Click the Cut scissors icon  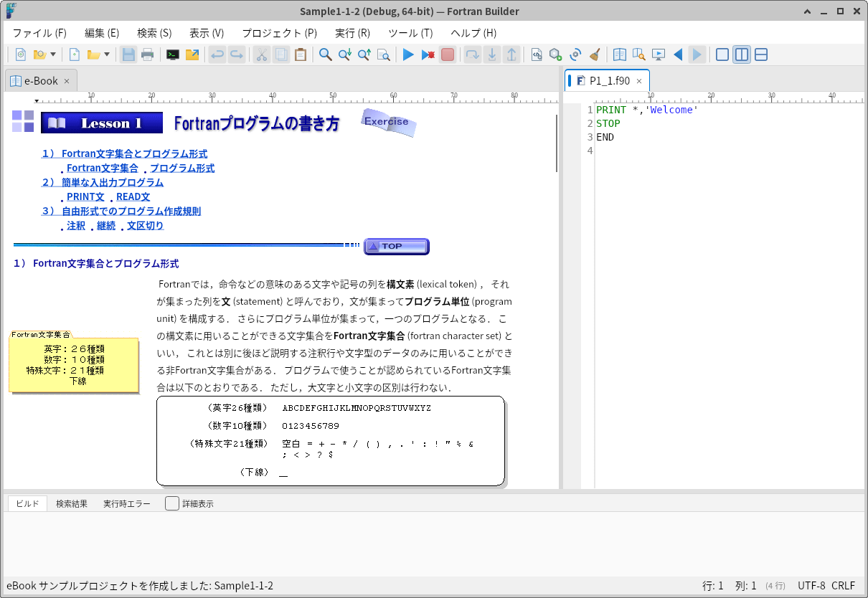262,54
